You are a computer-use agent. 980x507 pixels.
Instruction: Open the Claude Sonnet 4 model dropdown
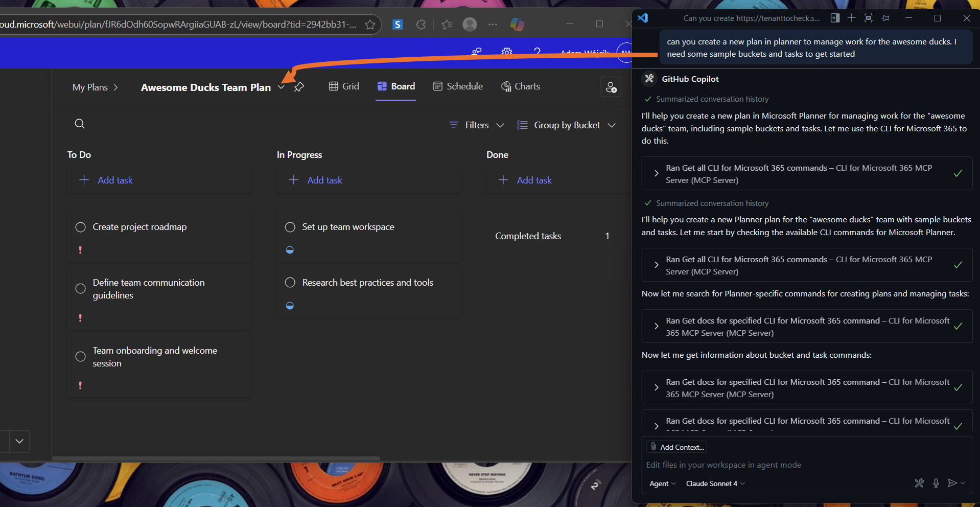pyautogui.click(x=714, y=483)
